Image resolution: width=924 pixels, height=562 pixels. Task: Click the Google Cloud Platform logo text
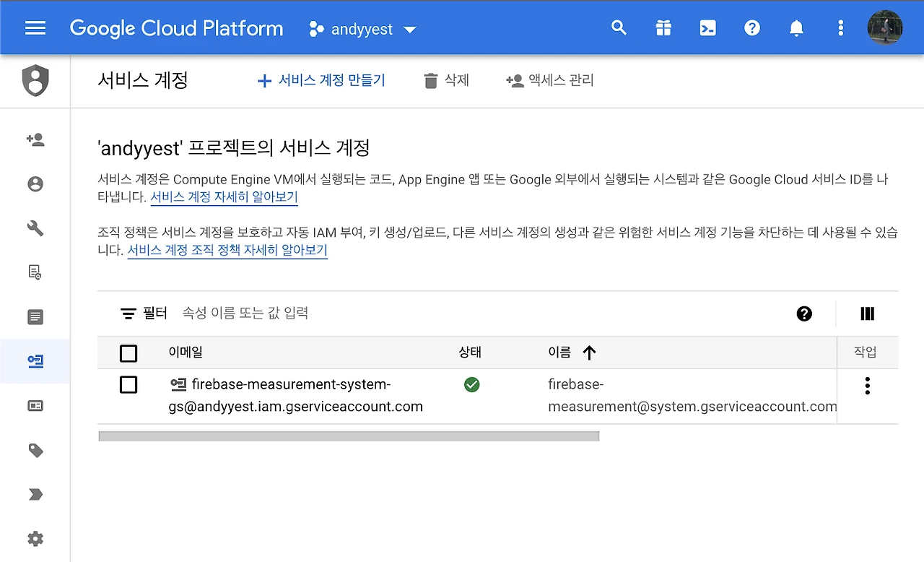click(x=176, y=29)
